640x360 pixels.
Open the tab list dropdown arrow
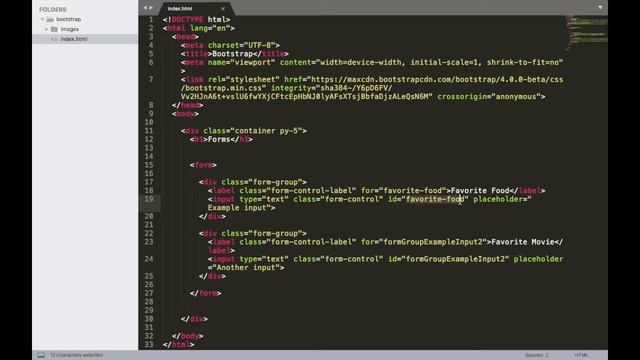(x=600, y=7)
